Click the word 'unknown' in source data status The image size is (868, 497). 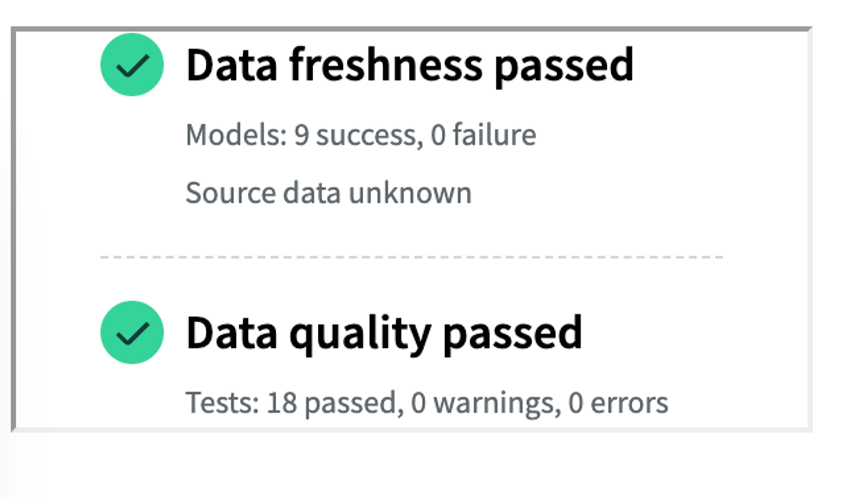coord(410,193)
